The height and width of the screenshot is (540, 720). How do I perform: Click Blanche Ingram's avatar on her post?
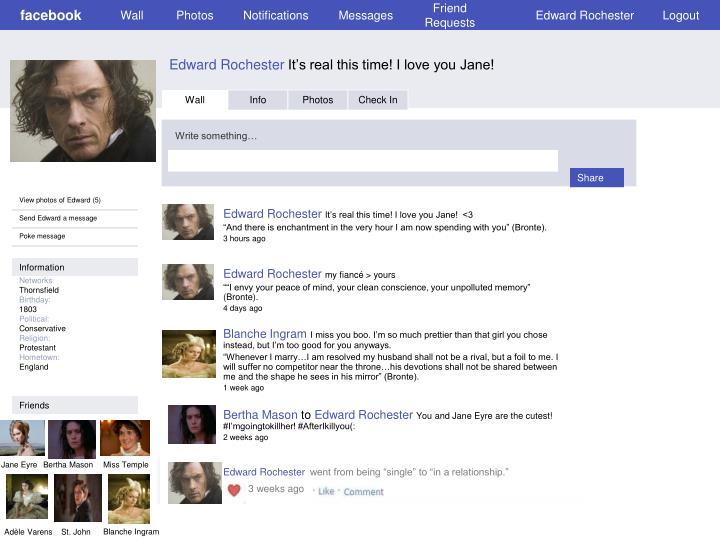click(x=189, y=354)
